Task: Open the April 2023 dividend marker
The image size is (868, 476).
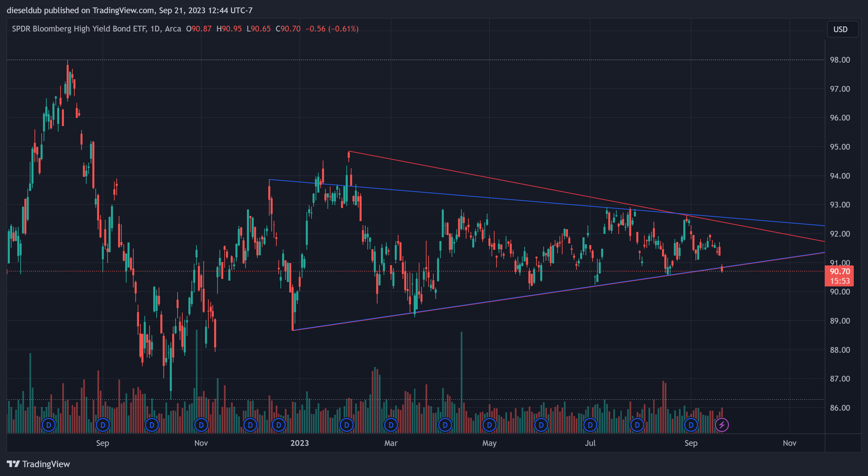Action: [445, 425]
